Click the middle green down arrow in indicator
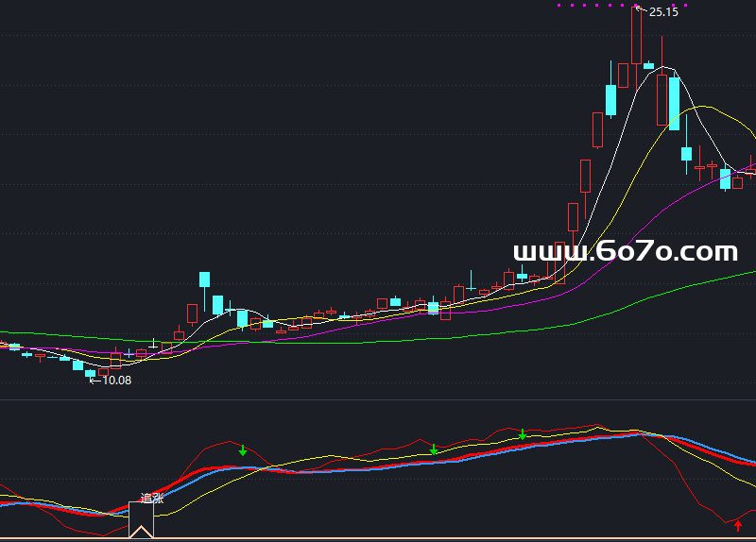756x542 pixels. pos(434,449)
